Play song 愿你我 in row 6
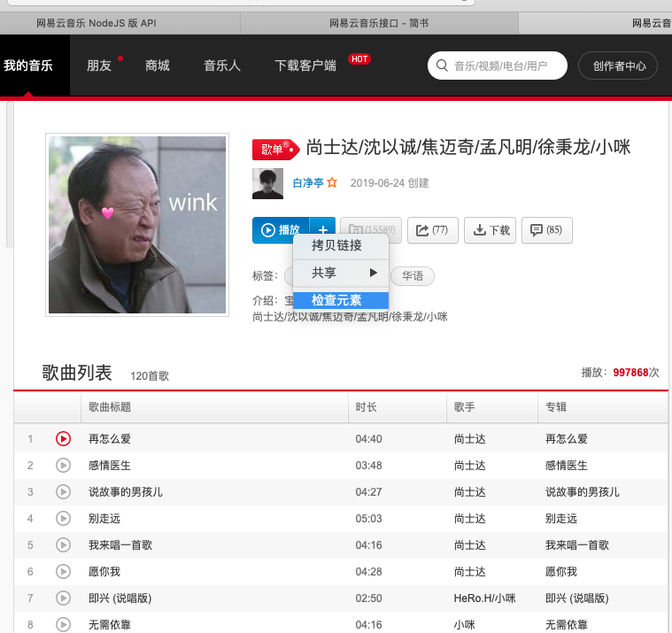Image resolution: width=672 pixels, height=633 pixels. 63,572
